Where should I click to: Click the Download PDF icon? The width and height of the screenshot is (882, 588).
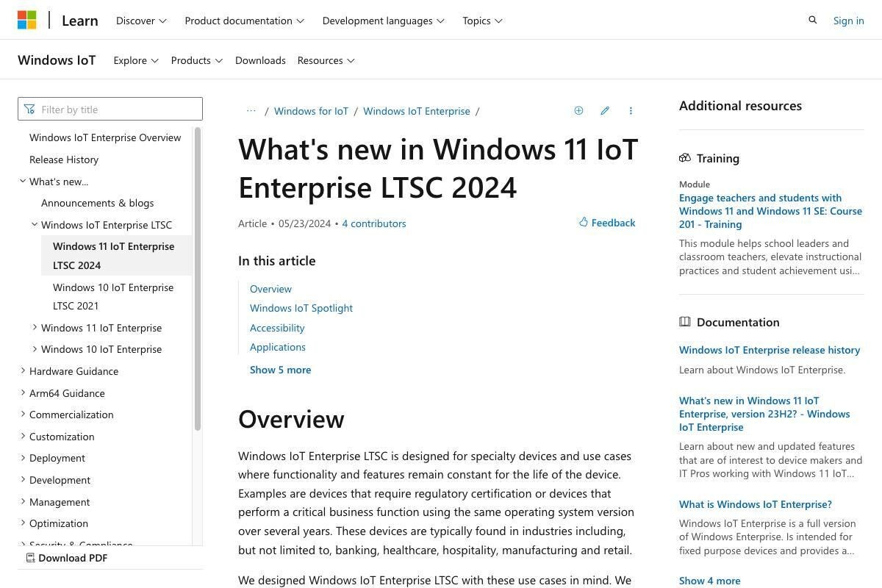[x=30, y=558]
